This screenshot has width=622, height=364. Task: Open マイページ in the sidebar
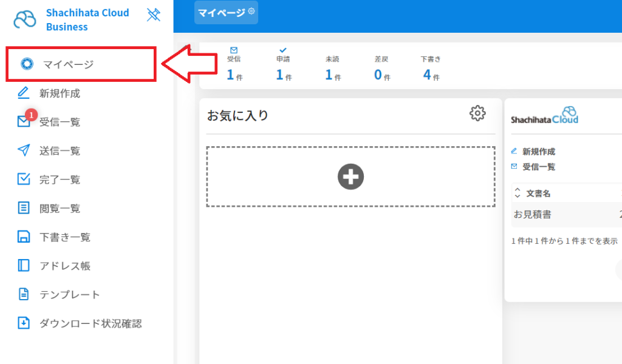[81, 64]
